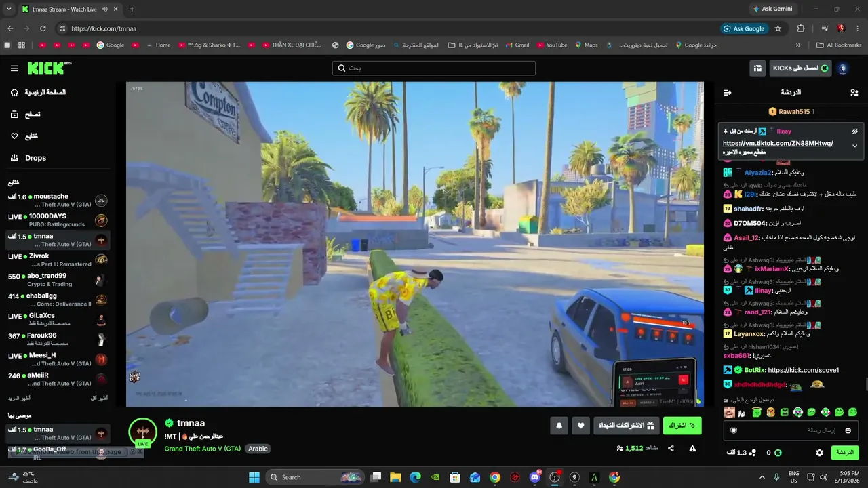
Task: Expand the pinned chat message chevron
Action: pos(854,146)
